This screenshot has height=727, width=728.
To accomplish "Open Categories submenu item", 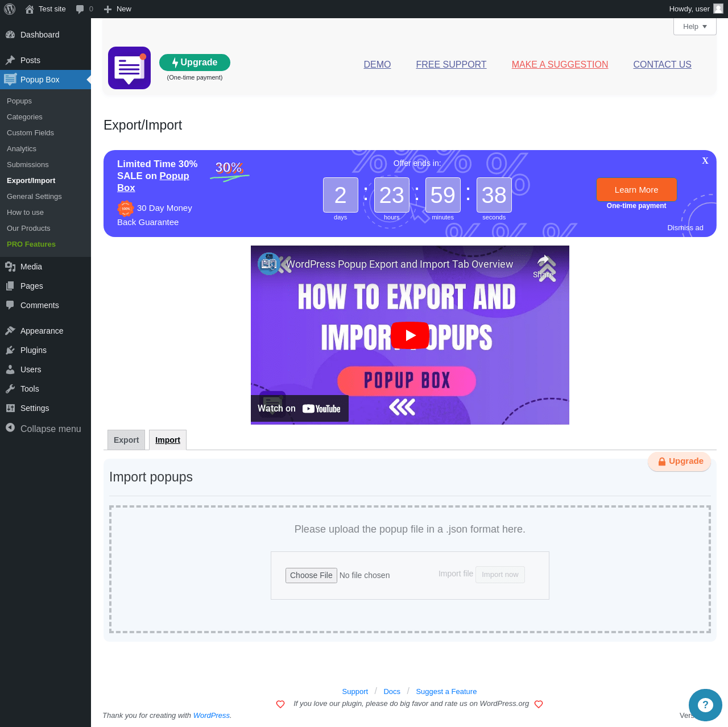I will pyautogui.click(x=24, y=117).
